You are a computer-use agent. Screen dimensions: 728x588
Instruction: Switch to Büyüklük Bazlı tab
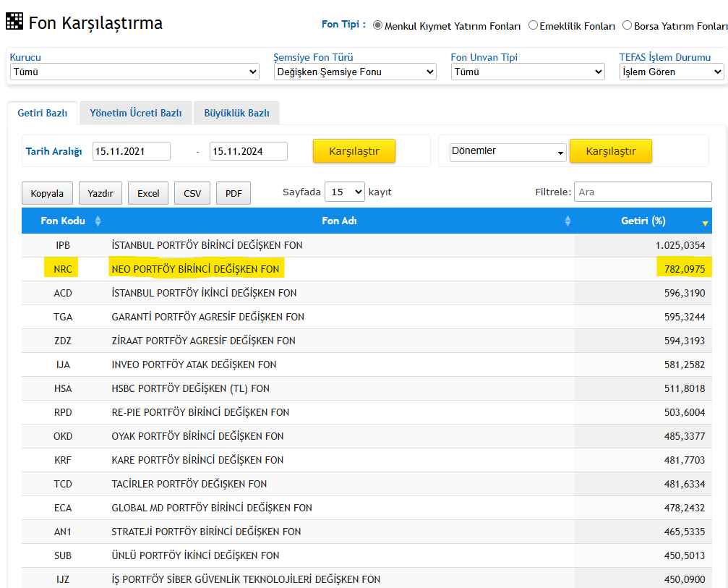pyautogui.click(x=237, y=113)
